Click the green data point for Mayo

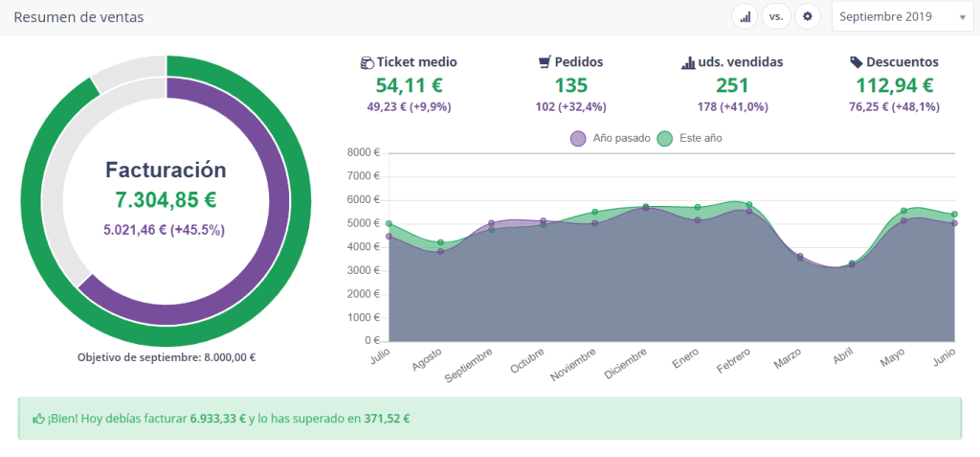[x=903, y=211]
